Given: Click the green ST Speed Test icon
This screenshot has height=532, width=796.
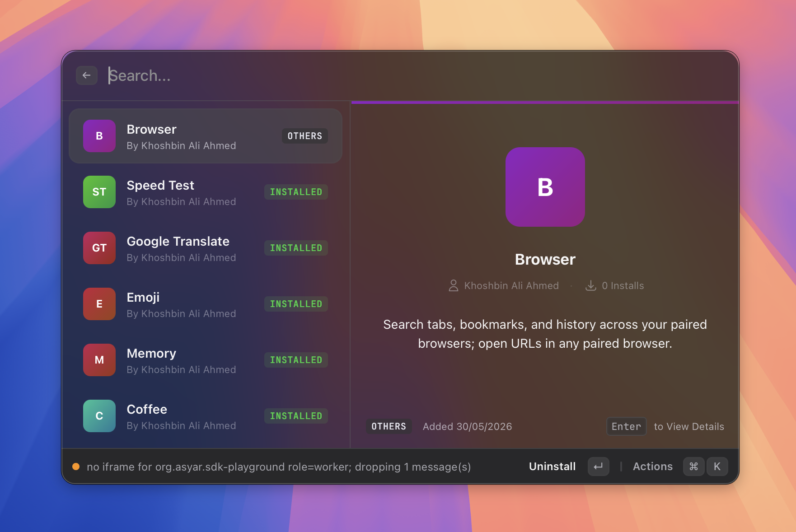Looking at the screenshot, I should (99, 192).
